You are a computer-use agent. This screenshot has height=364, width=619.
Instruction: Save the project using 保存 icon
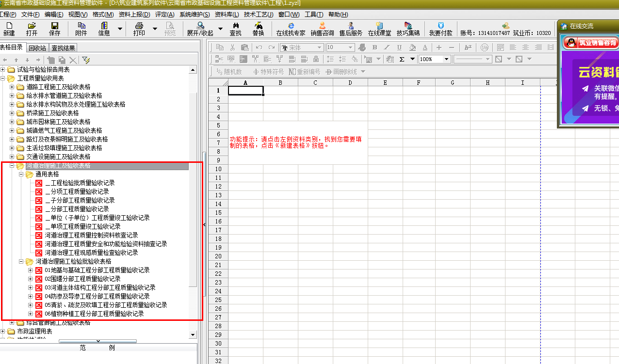(54, 29)
